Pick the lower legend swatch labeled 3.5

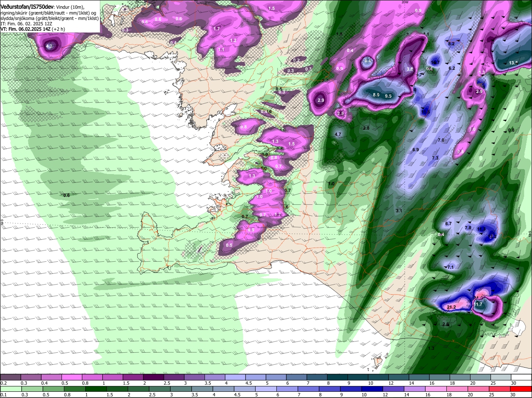click(203, 389)
